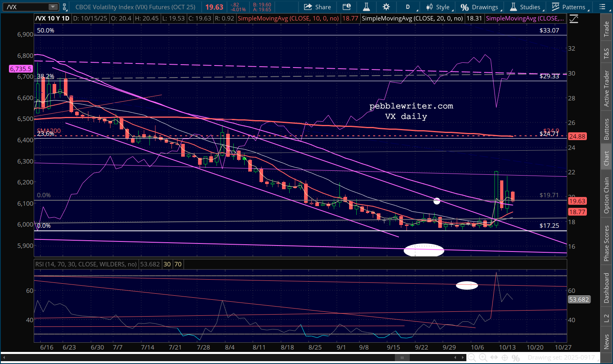
Task: Click the percent view icon in the bottom bar
Action: pos(516,358)
